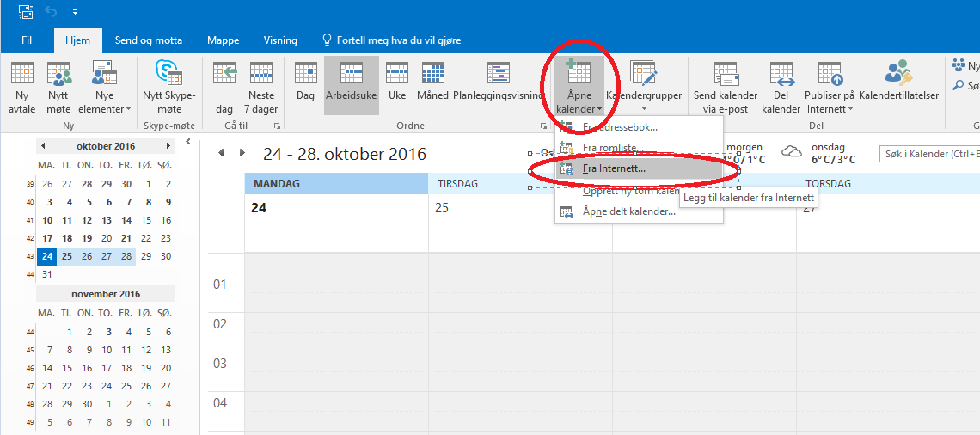Click the send/receive quick access icon
This screenshot has width=980, height=435.
(x=25, y=12)
